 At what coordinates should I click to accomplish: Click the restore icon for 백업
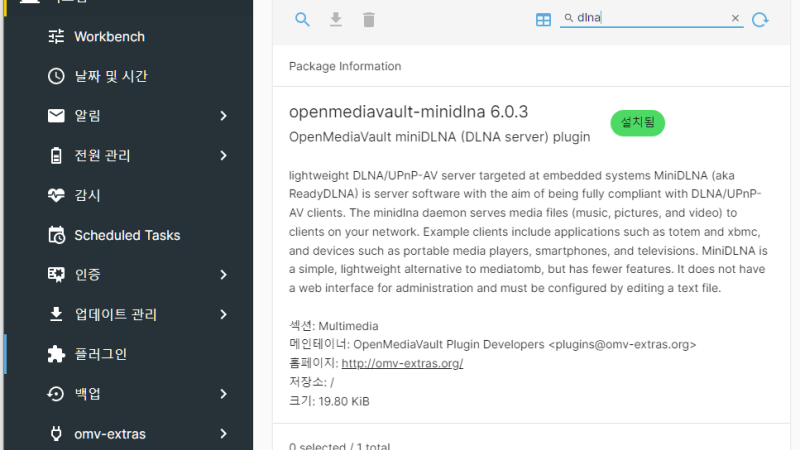coord(56,394)
